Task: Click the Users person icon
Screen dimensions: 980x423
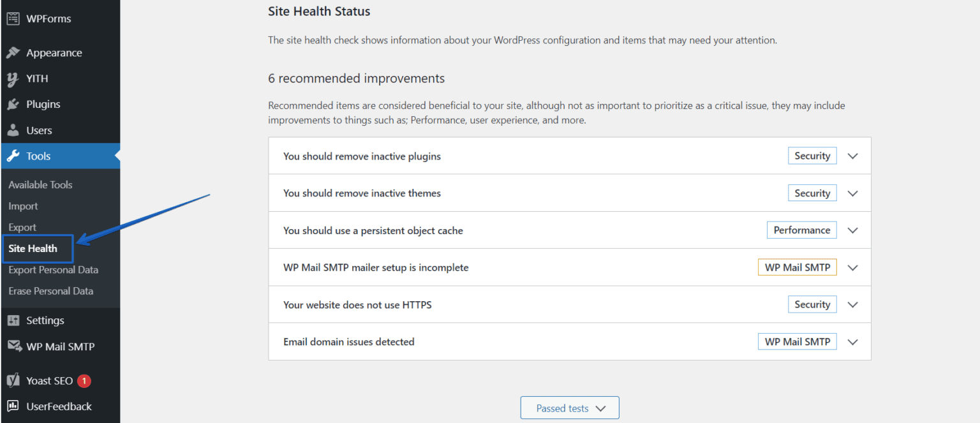Action: click(13, 130)
